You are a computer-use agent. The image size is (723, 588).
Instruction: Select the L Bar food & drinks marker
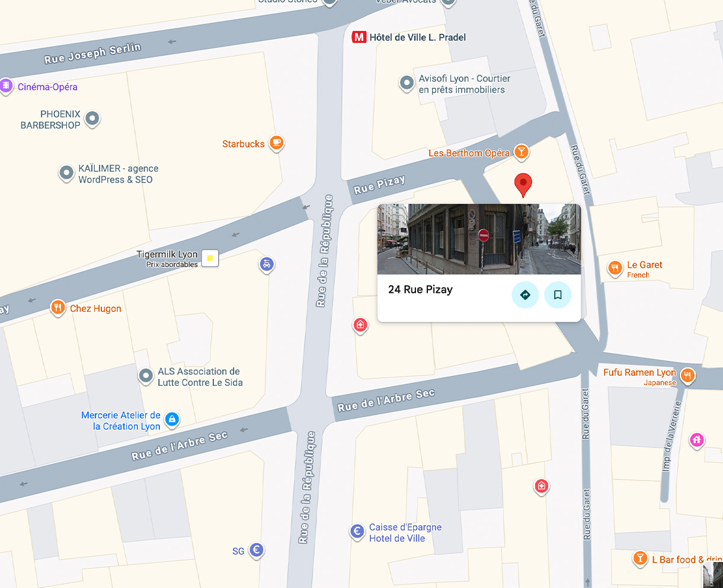click(x=640, y=558)
